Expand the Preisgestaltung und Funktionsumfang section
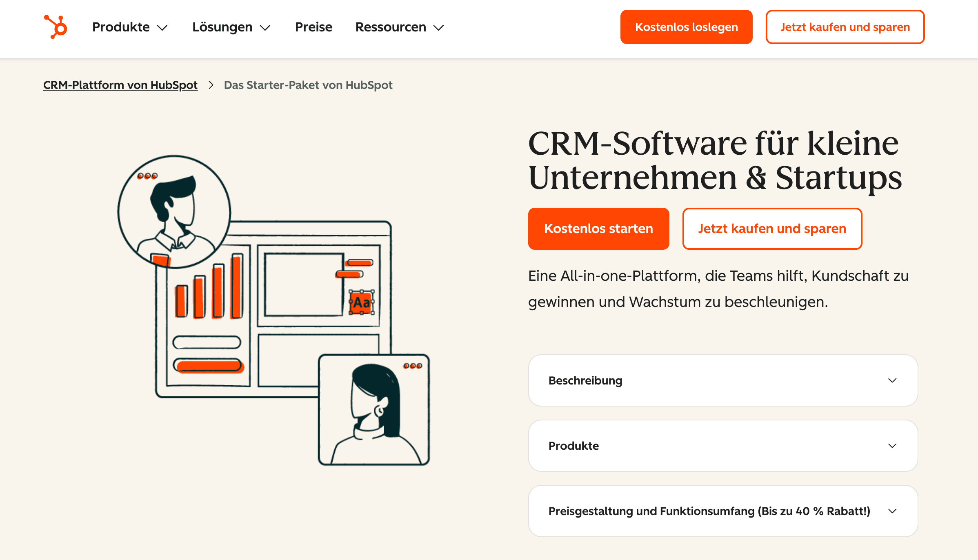 (x=722, y=511)
